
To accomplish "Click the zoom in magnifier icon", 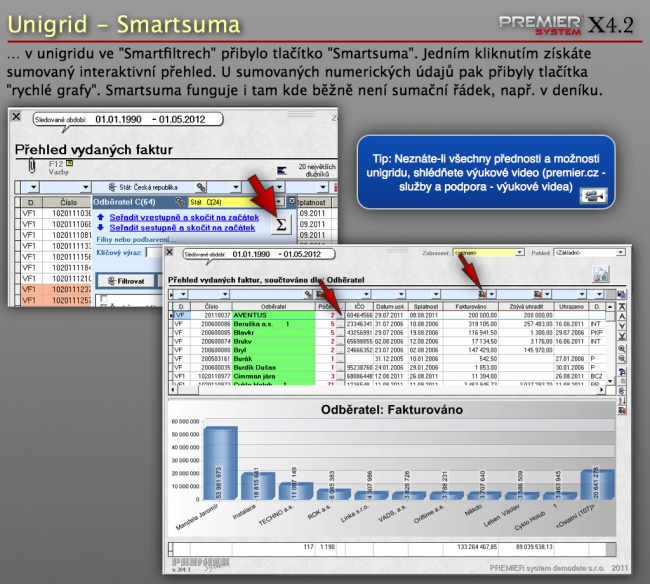I will tap(622, 349).
